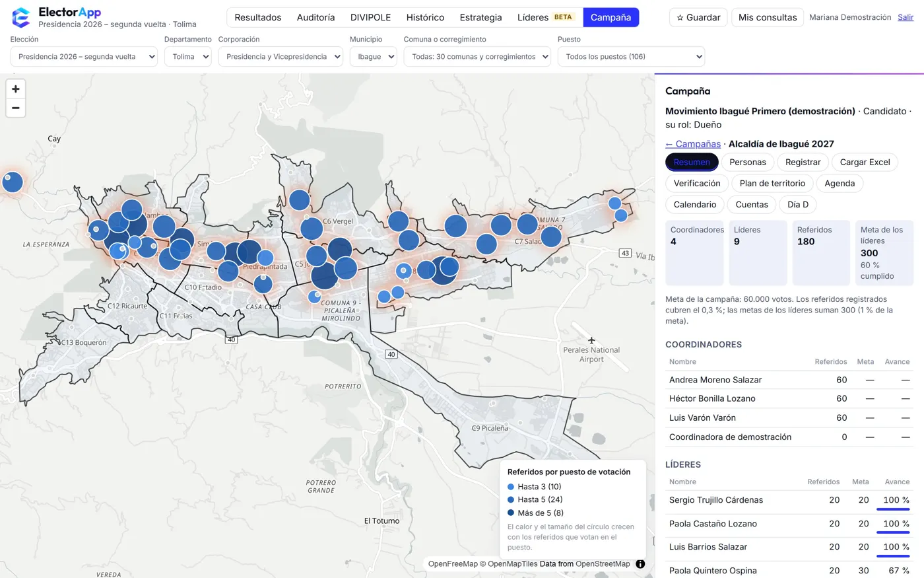Expand the Municipio dropdown showing Ibague

point(373,57)
